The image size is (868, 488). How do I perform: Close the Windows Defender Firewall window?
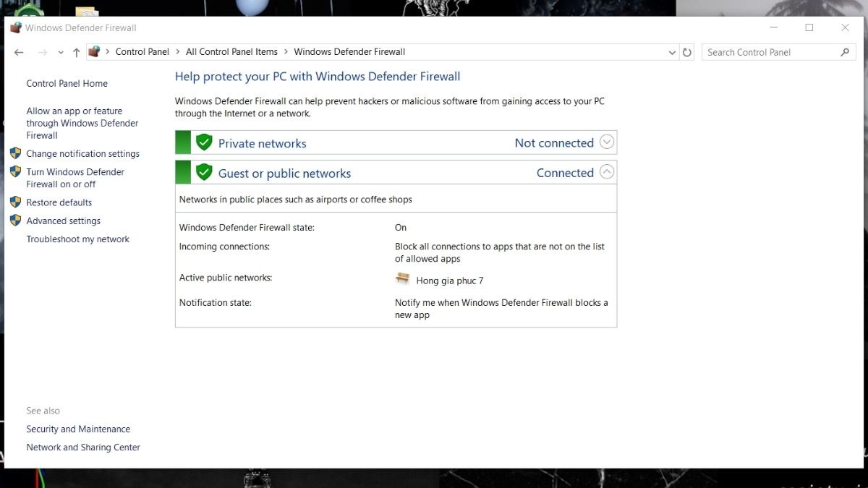coord(845,27)
